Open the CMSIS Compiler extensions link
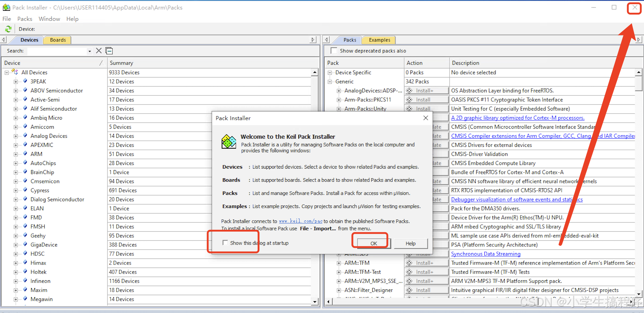 pos(543,136)
